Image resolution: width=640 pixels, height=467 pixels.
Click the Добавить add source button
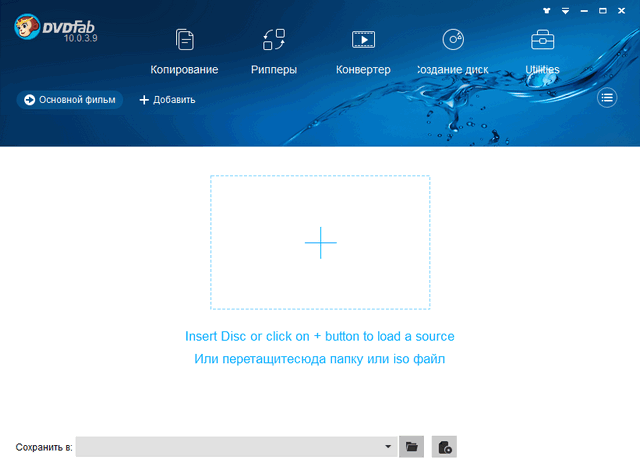tap(167, 100)
